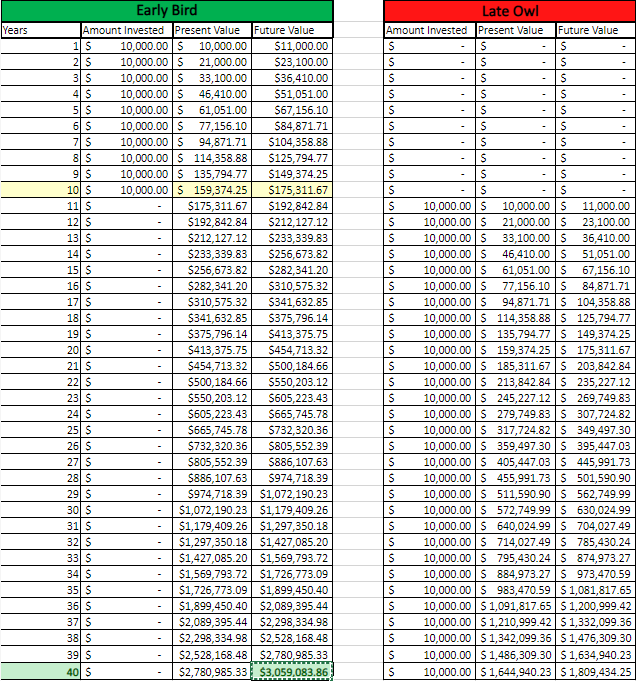Select cell $375,796.14 in year 18 row
636x681 pixels.
pyautogui.click(x=292, y=318)
